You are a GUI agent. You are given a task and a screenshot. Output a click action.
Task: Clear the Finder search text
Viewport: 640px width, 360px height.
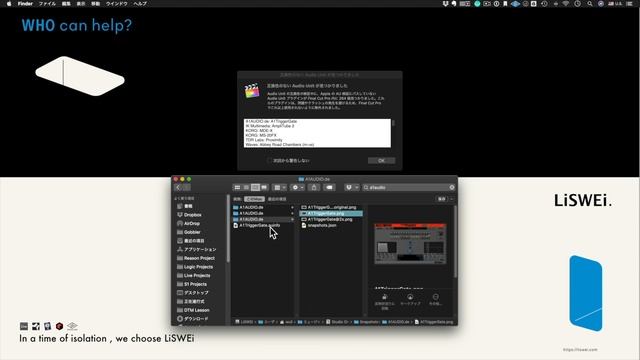(452, 187)
